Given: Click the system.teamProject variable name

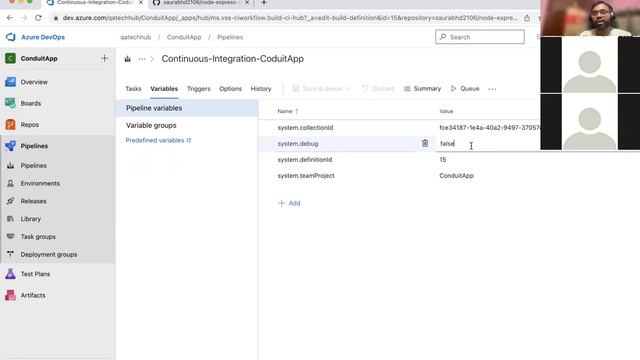Looking at the screenshot, I should (x=306, y=176).
